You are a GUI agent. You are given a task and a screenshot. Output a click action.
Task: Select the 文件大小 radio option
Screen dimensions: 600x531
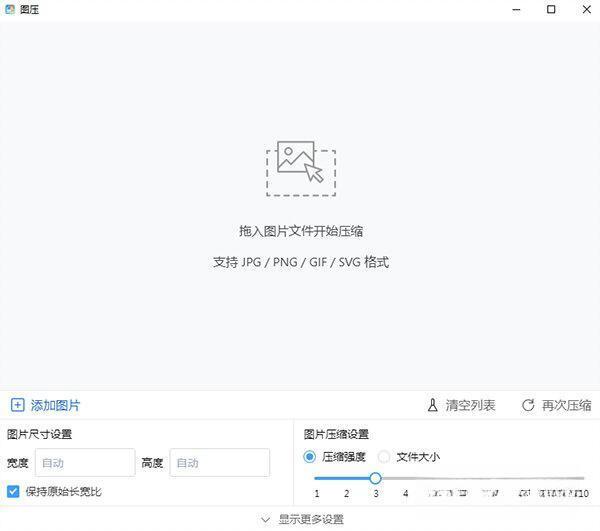384,456
